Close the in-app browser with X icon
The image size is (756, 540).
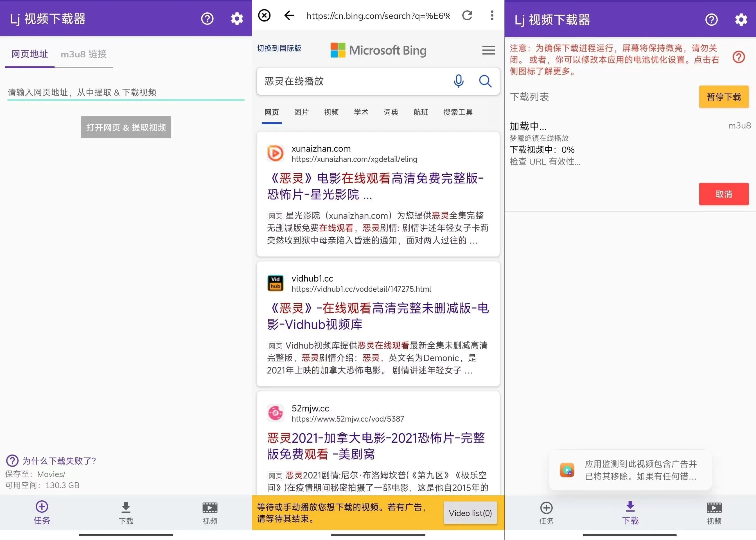click(264, 15)
